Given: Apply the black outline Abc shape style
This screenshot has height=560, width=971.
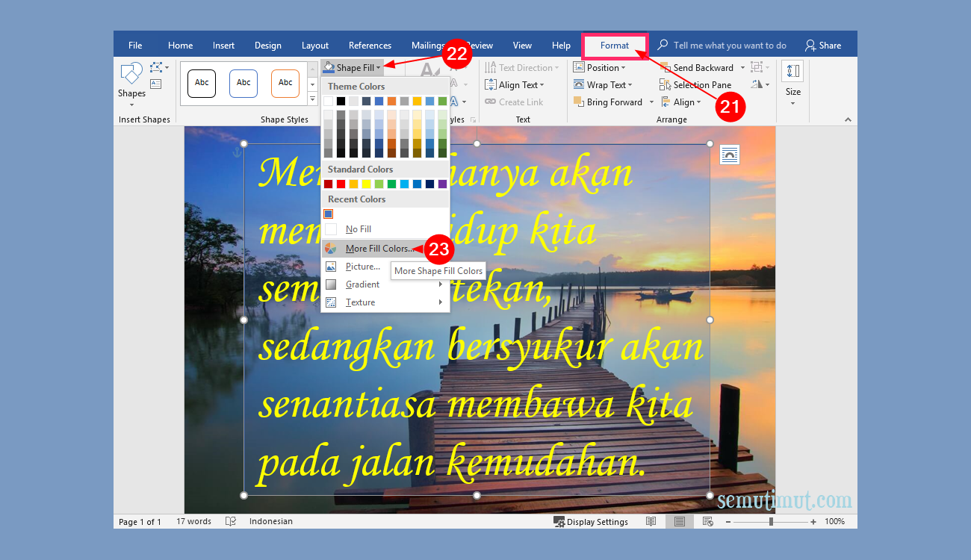Looking at the screenshot, I should [x=202, y=84].
